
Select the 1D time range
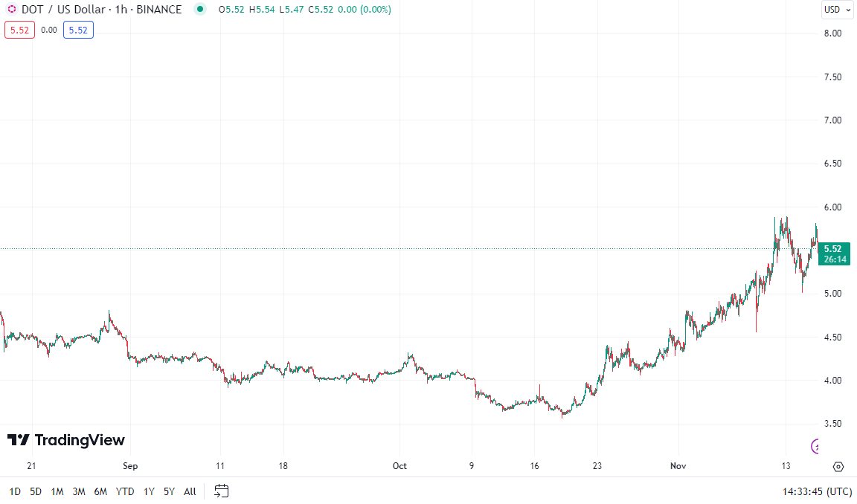point(15,491)
